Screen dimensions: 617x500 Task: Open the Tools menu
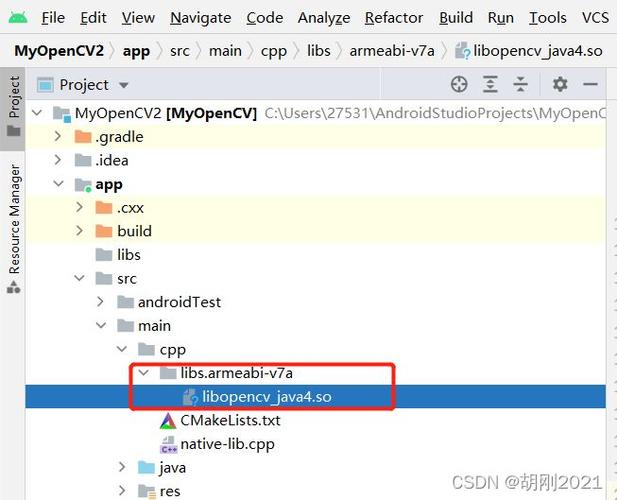click(x=548, y=18)
